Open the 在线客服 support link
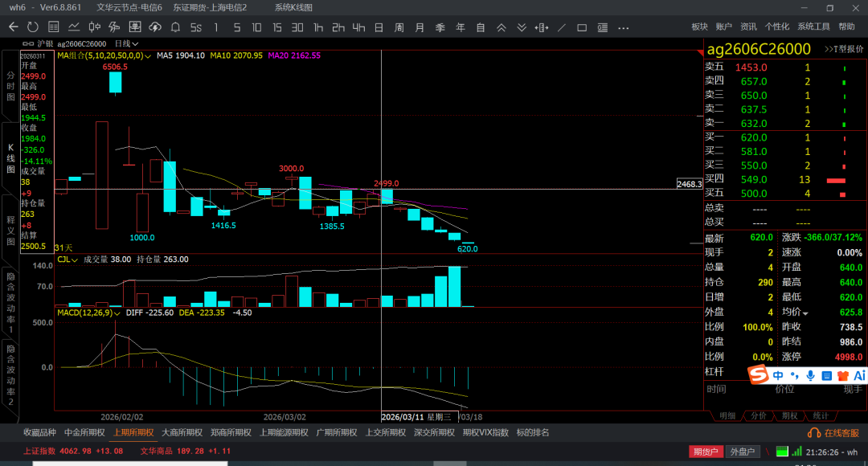This screenshot has width=868, height=466. (x=837, y=432)
